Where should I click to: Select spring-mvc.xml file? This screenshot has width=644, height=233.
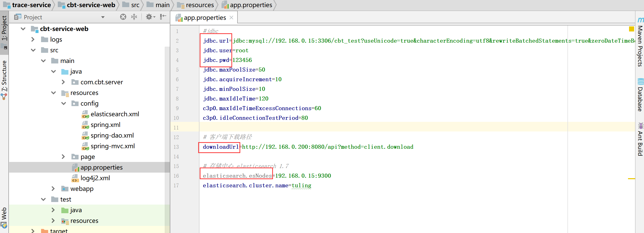coord(108,146)
